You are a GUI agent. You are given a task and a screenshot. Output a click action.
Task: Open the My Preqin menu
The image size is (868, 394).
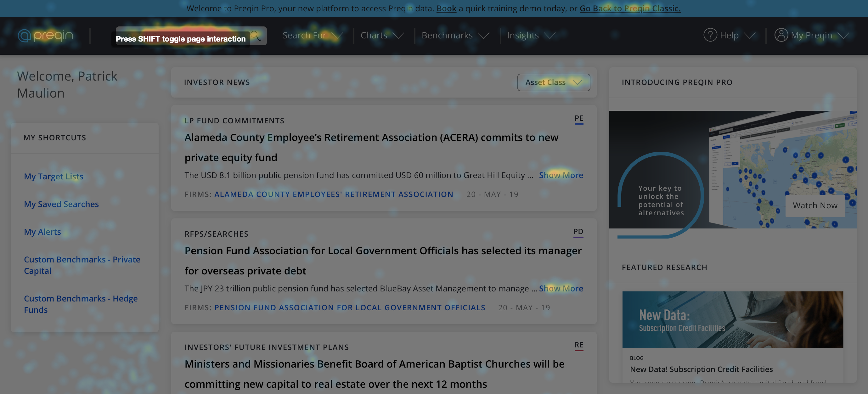(812, 35)
